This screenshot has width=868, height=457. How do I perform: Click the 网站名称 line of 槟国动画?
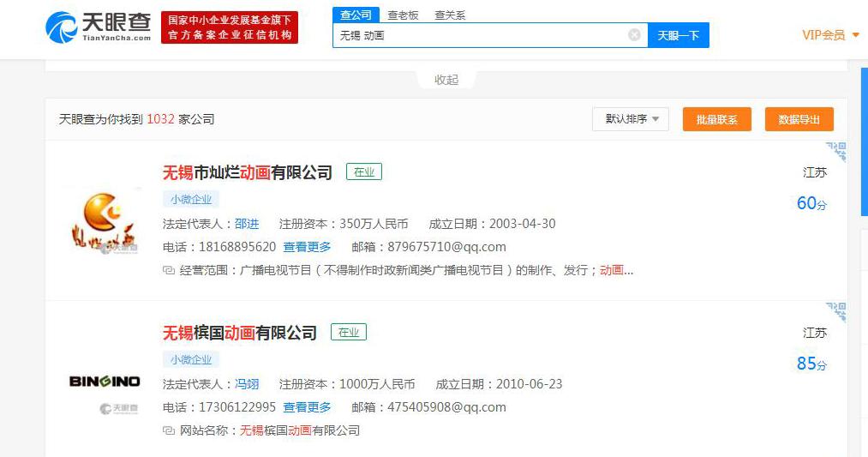[261, 431]
